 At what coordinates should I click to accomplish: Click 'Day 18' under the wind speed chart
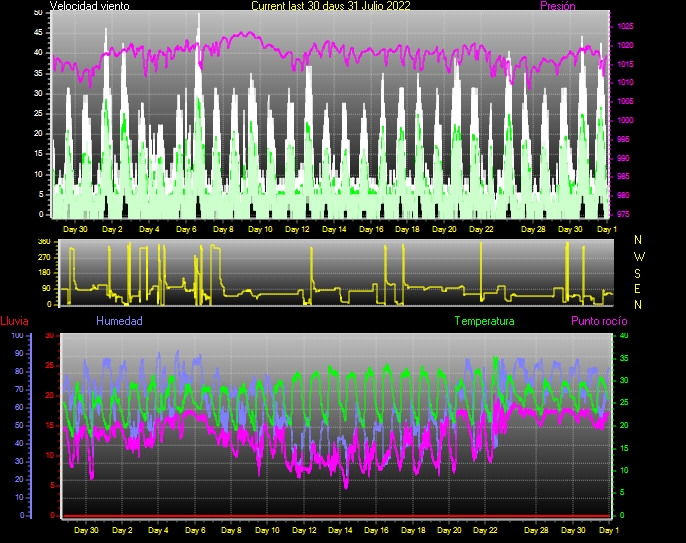pos(407,229)
